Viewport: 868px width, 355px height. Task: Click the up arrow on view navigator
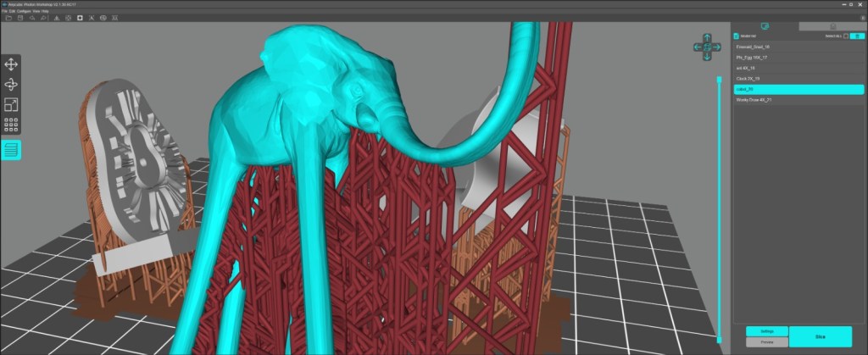[x=707, y=36]
